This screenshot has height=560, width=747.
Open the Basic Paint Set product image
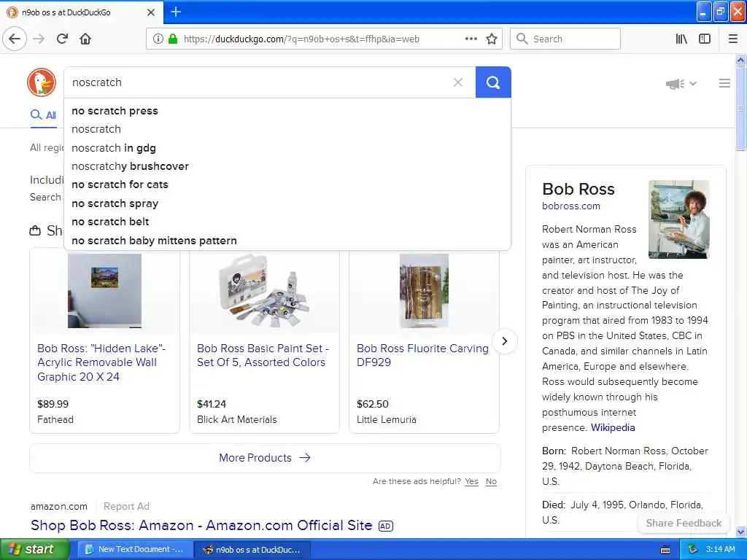click(264, 290)
